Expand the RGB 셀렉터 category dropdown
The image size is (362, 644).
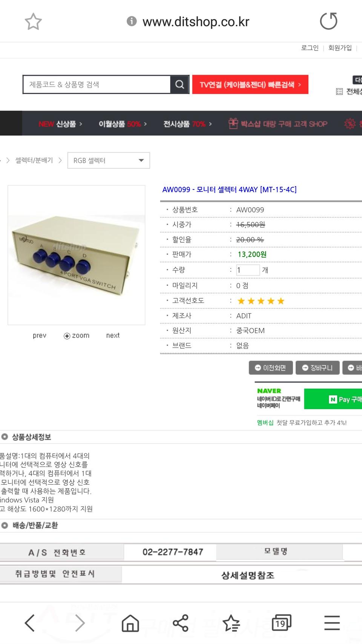pyautogui.click(x=109, y=160)
